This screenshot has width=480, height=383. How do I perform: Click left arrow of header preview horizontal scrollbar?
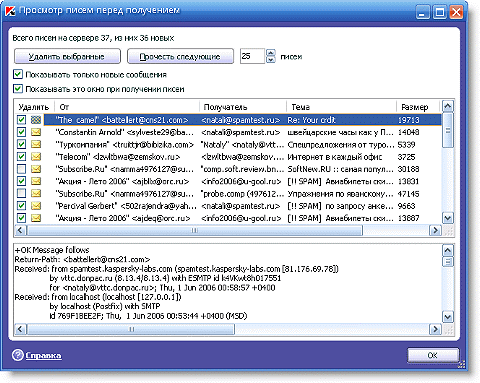click(x=20, y=329)
